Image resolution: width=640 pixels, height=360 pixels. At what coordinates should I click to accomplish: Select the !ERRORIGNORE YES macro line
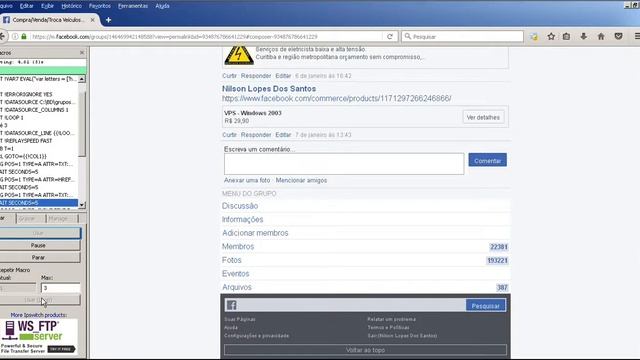coord(39,94)
